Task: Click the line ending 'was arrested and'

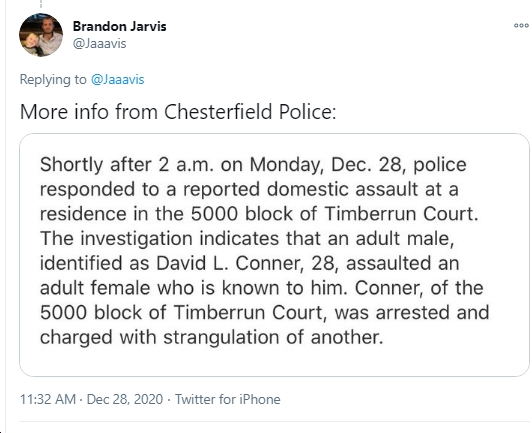Action: pyautogui.click(x=265, y=313)
